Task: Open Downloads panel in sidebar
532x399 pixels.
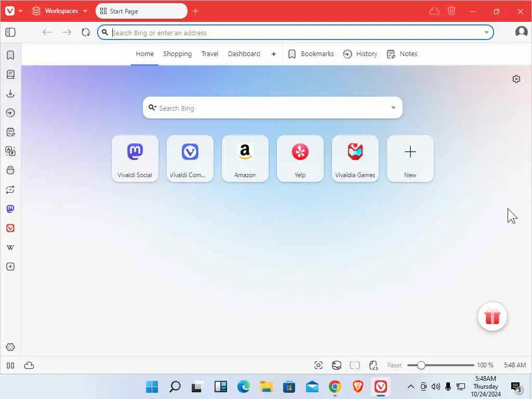Action: (10, 94)
